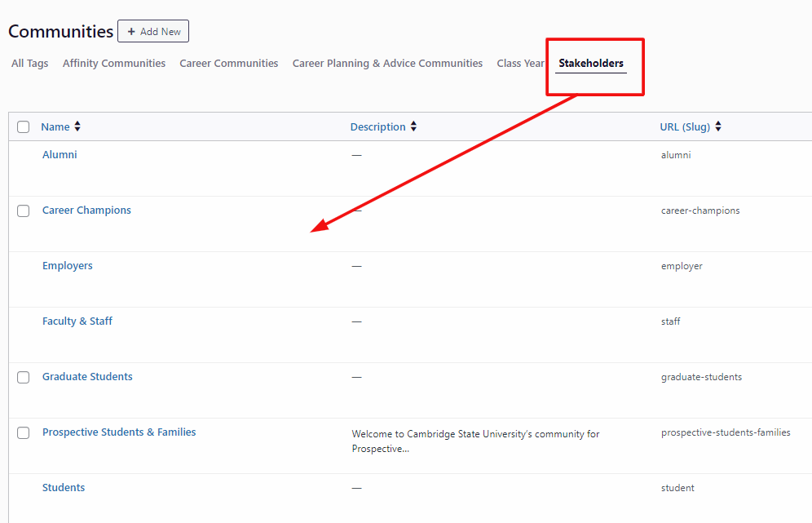Viewport: 812px width, 523px height.
Task: Toggle the select-all checkbox in the header
Action: (23, 126)
